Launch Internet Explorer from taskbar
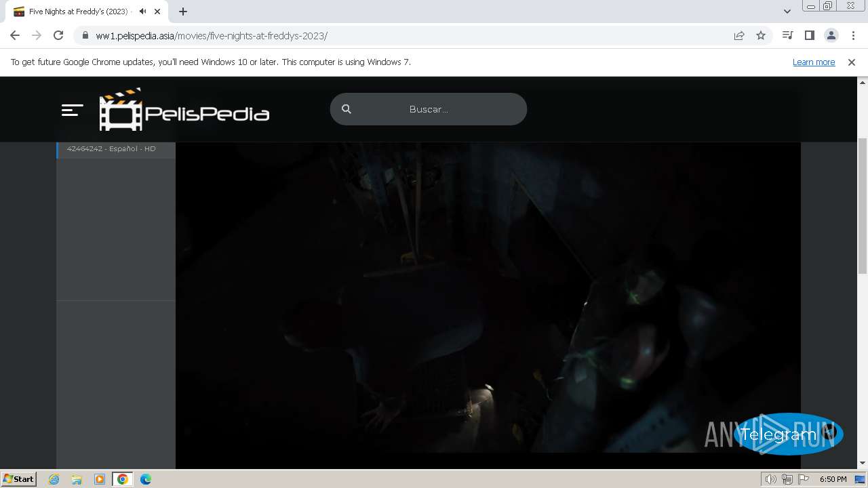The image size is (868, 488). (x=54, y=479)
